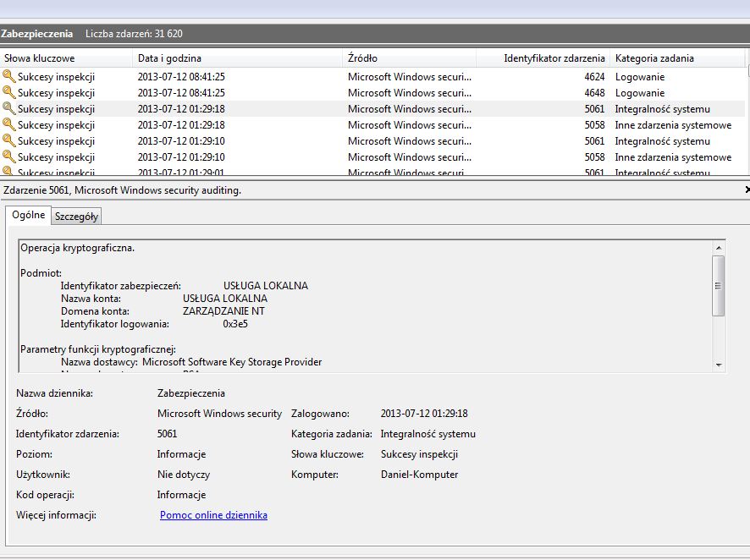The width and height of the screenshot is (750, 560).
Task: Click the key icon of the 01:29:18 event 5061 row
Action: (9, 109)
